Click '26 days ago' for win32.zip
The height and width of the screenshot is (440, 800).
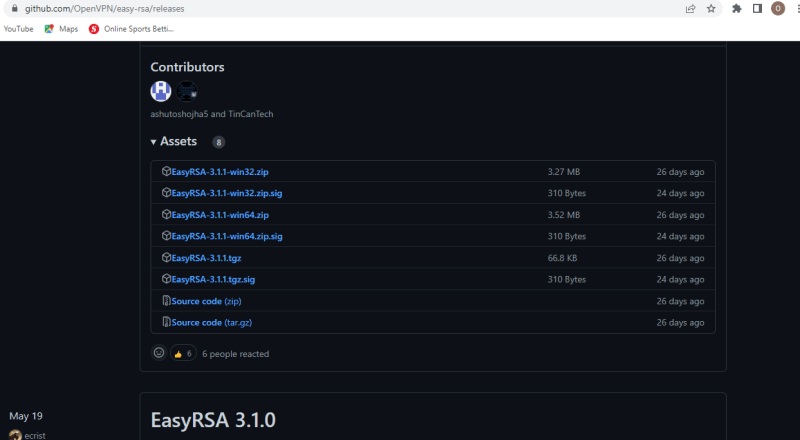tap(680, 172)
